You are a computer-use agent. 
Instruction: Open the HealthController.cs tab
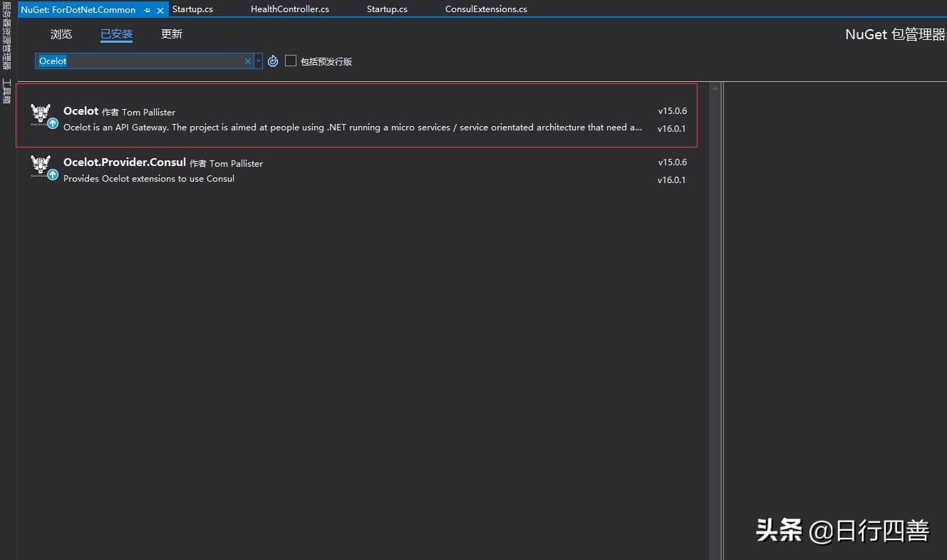pos(289,9)
